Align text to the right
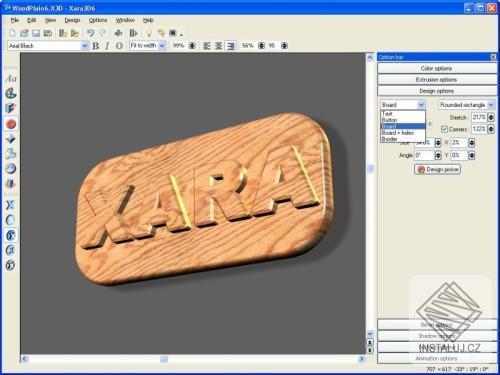Viewport: 500px width, 375px height. (230, 46)
